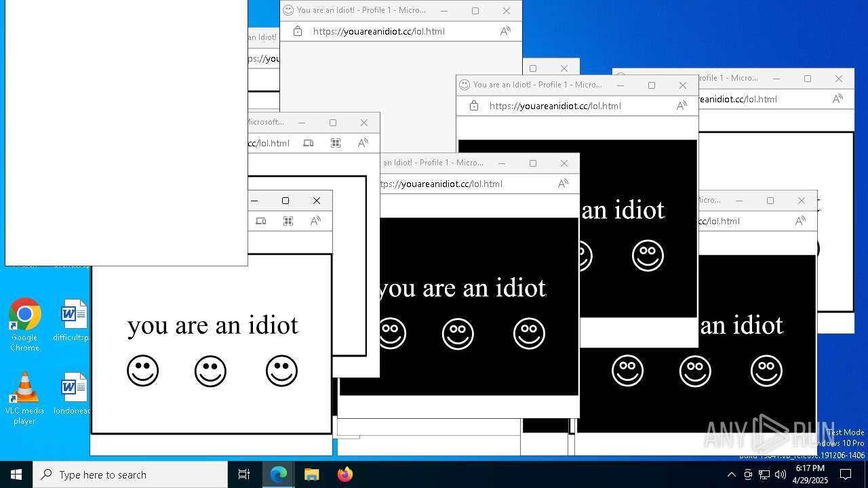Screen dimensions: 868x488
Task: Click QR code icon in 'Microsoft...' window
Action: (x=336, y=143)
